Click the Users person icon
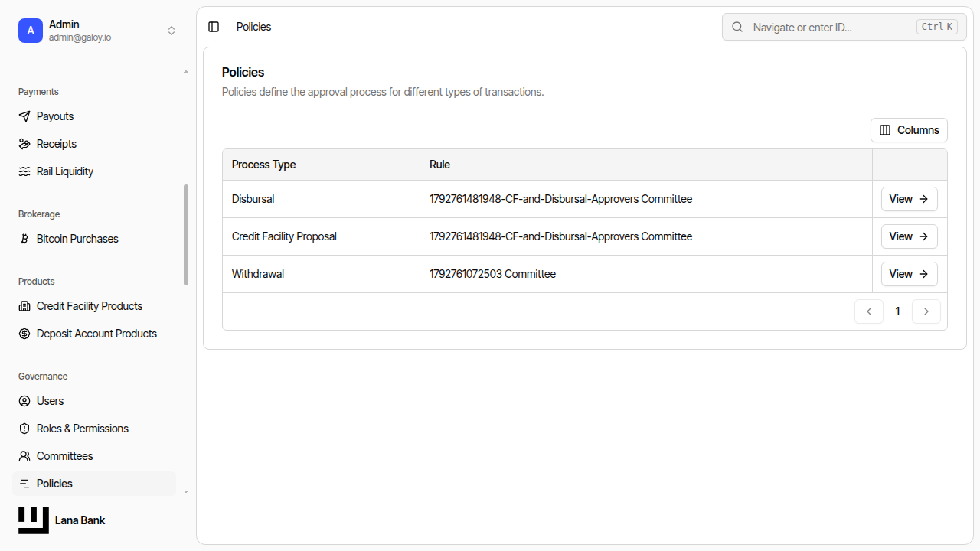The height and width of the screenshot is (551, 980). (x=24, y=401)
